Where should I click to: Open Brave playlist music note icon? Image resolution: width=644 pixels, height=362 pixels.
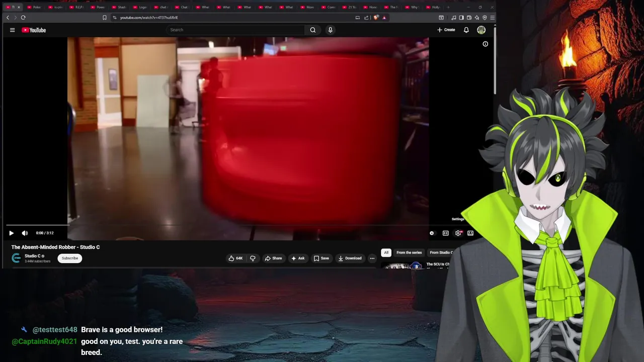454,18
